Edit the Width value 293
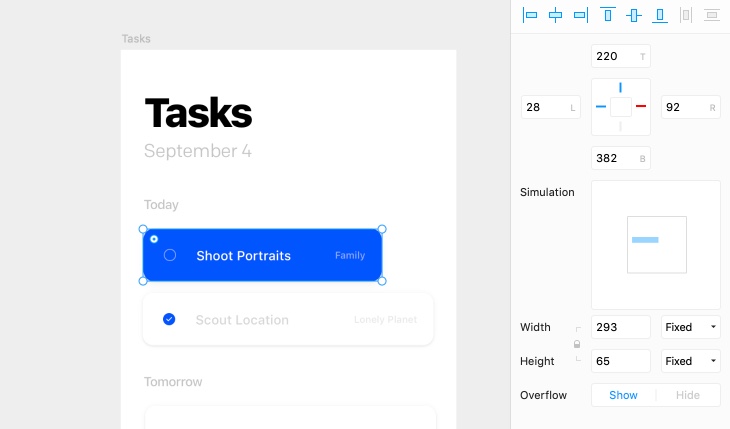This screenshot has width=730, height=429. (x=621, y=327)
